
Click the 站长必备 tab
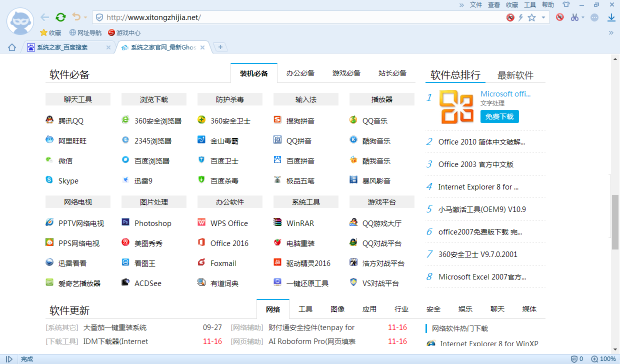(x=392, y=73)
